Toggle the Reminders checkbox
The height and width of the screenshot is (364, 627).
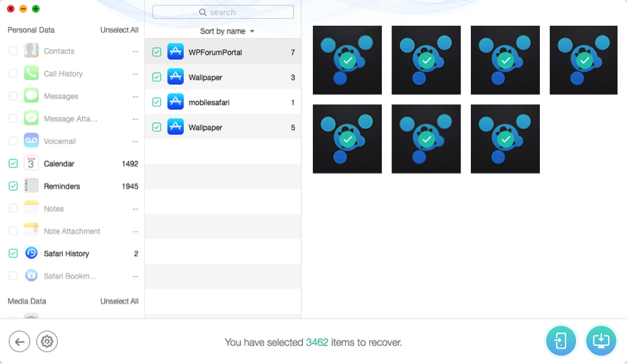[x=13, y=186]
